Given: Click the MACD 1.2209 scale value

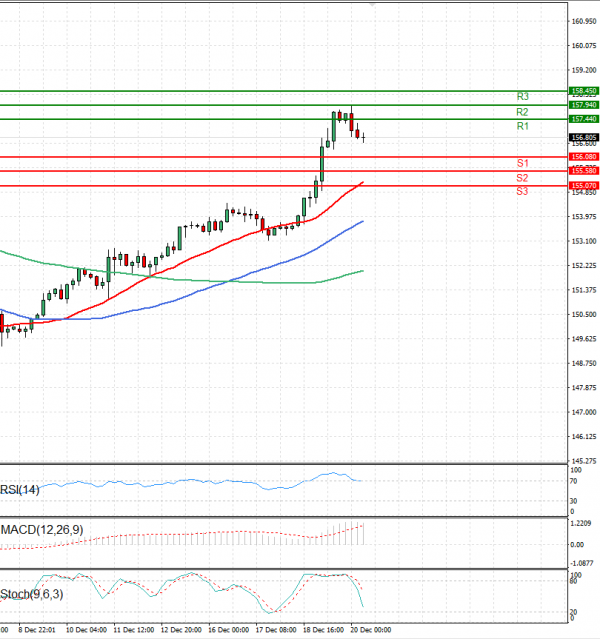Looking at the screenshot, I should (581, 523).
